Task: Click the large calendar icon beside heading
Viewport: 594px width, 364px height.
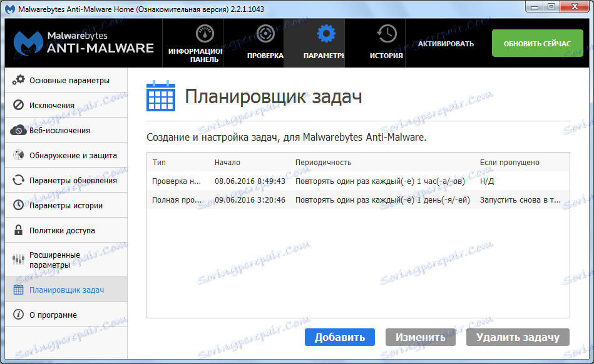Action: pyautogui.click(x=161, y=96)
